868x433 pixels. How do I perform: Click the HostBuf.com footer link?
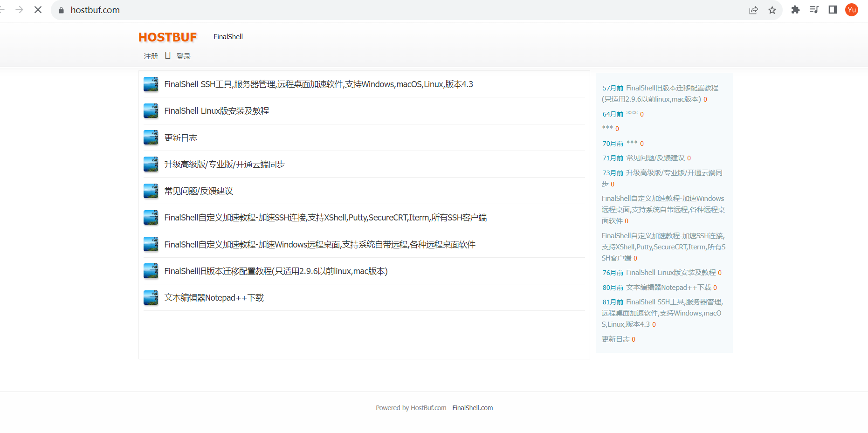click(428, 408)
